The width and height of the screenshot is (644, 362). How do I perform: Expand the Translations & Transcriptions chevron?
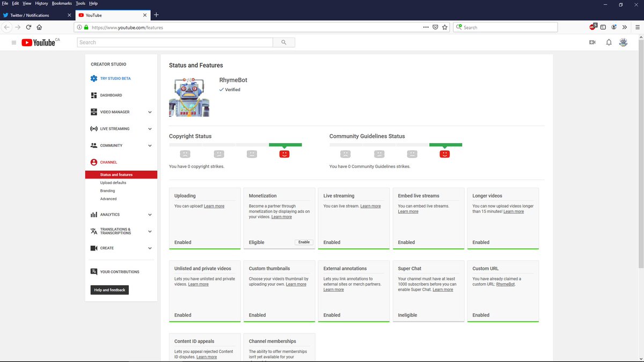150,232
